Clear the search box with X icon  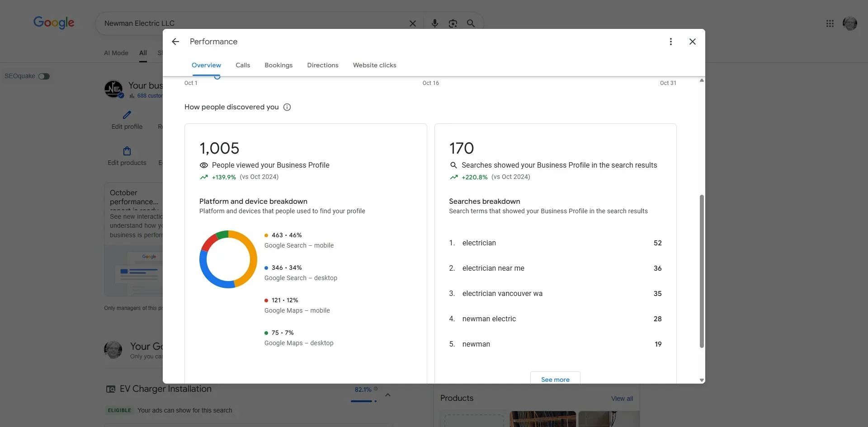coord(412,23)
